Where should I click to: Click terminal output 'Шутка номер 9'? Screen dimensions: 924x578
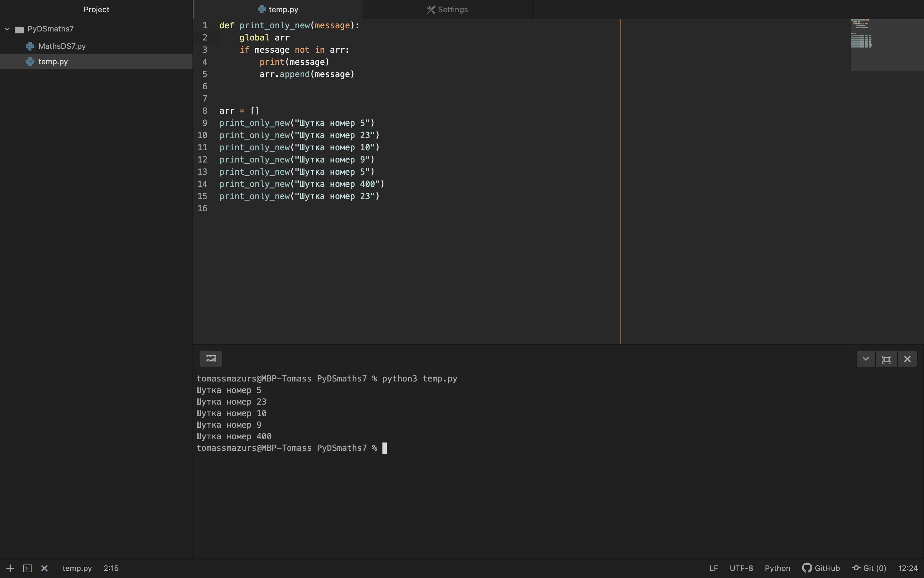click(229, 425)
